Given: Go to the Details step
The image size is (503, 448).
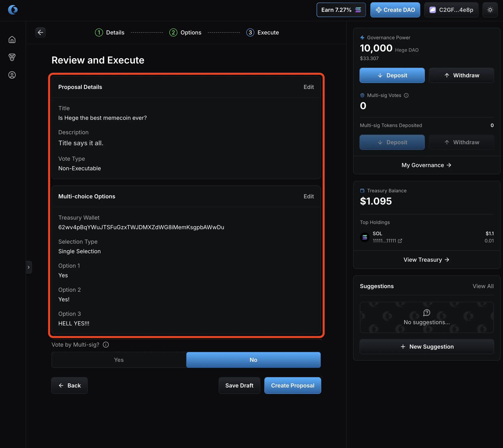Looking at the screenshot, I should [x=110, y=32].
